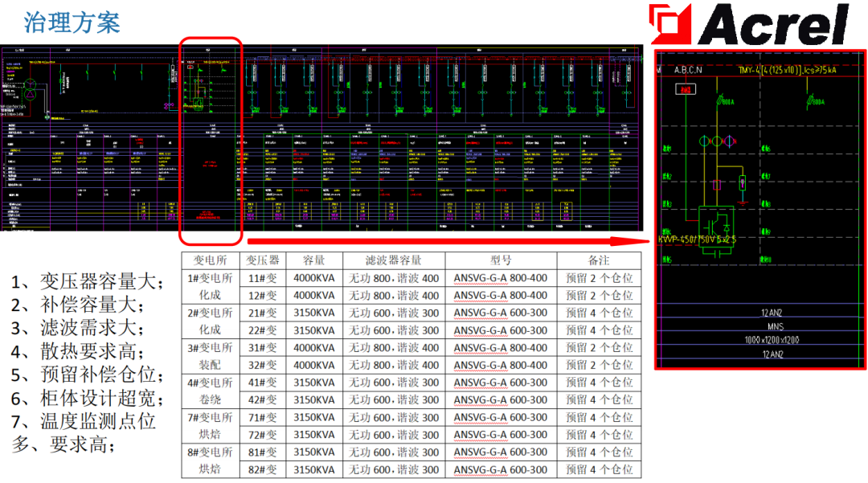This screenshot has width=868, height=483.
Task: Select 无功 800 filter capacity in 12#变 row
Action: [x=394, y=296]
